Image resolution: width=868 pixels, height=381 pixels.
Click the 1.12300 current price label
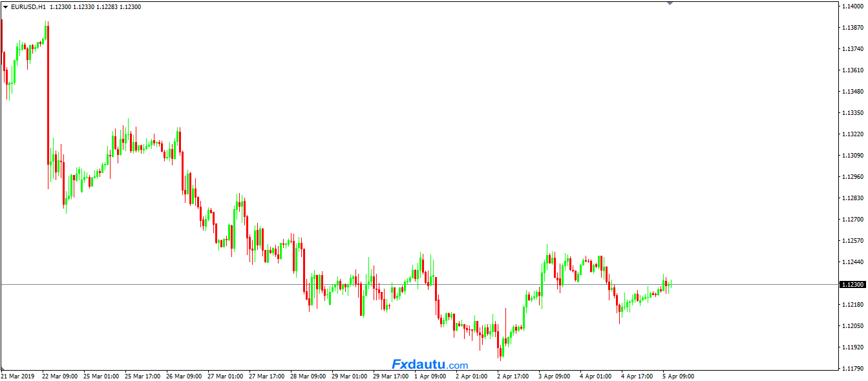click(852, 284)
